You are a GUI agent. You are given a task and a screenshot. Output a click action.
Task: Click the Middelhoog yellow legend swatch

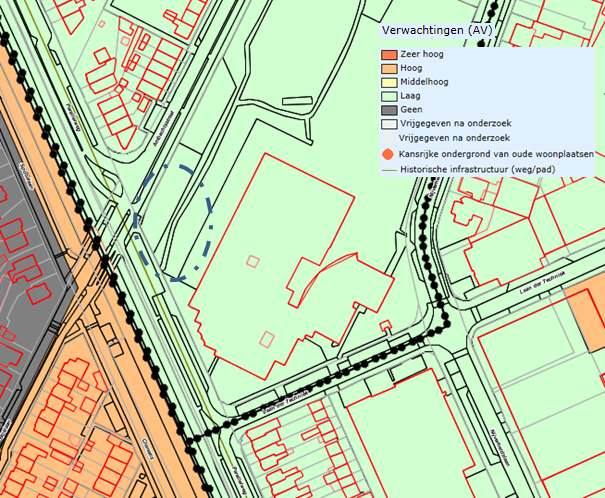(388, 83)
